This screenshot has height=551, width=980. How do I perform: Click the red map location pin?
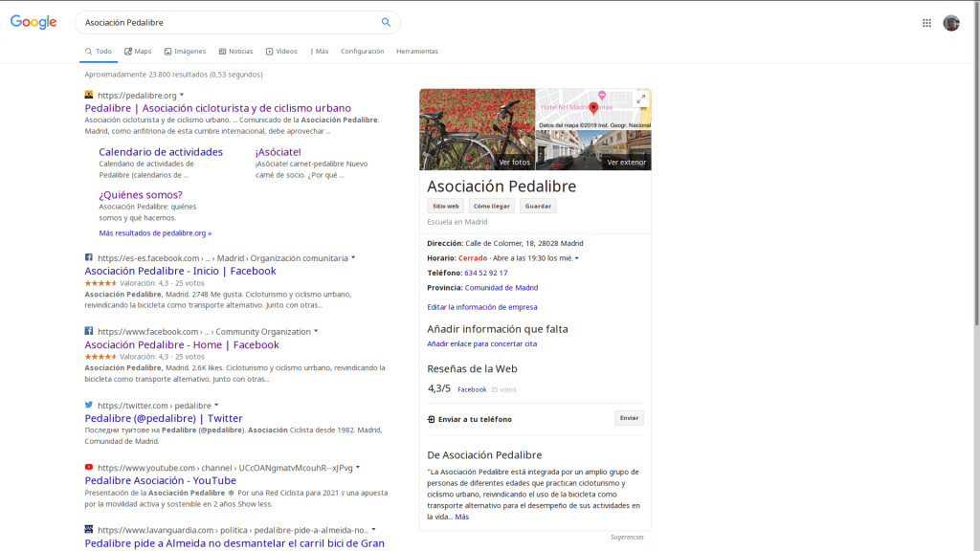(x=593, y=107)
